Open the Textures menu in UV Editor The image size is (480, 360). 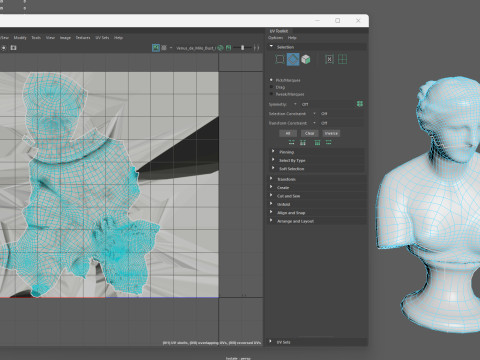83,38
